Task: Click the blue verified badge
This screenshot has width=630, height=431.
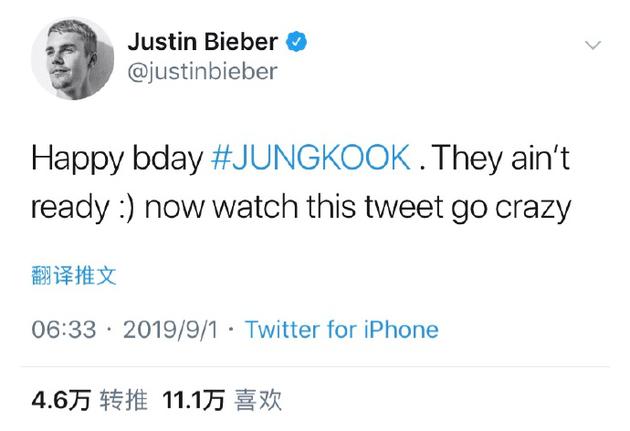Action: click(297, 42)
